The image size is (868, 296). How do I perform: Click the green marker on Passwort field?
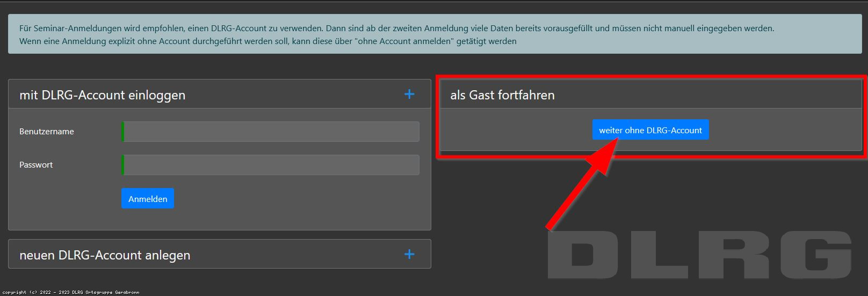coord(123,165)
